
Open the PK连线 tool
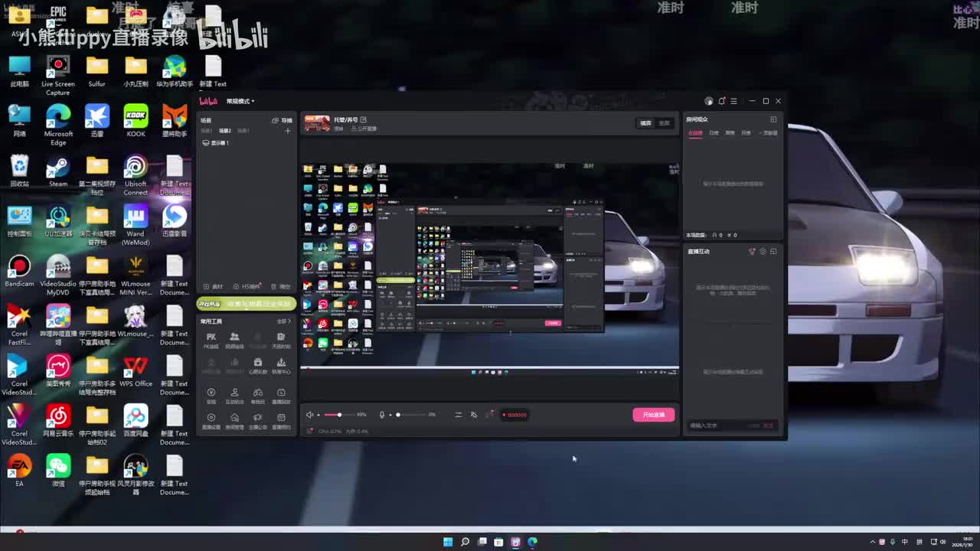click(x=211, y=341)
